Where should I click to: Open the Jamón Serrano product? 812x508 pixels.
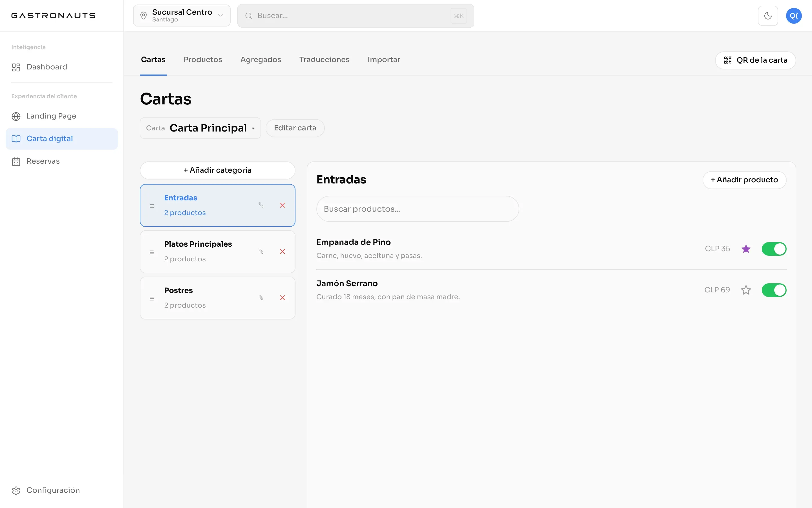pos(347,284)
